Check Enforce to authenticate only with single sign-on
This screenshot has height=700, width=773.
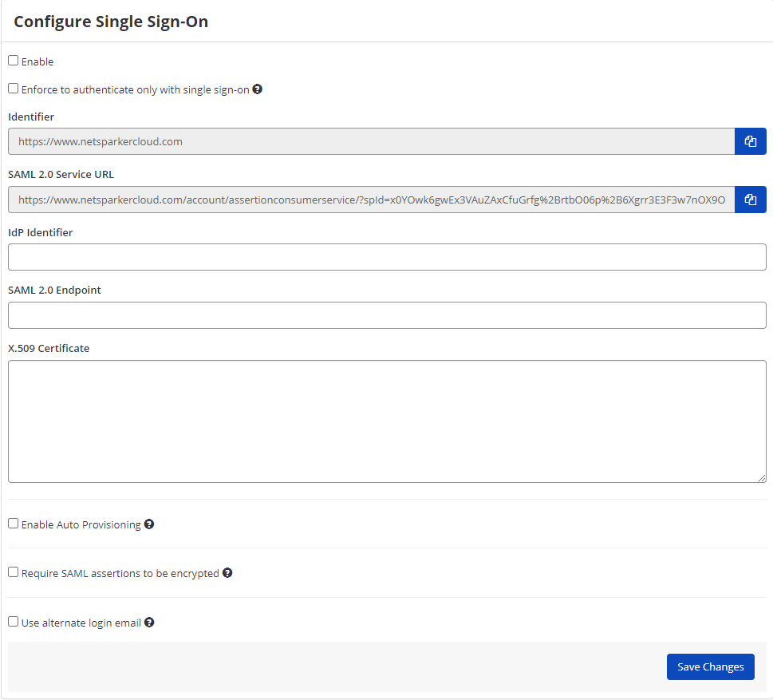pos(13,88)
